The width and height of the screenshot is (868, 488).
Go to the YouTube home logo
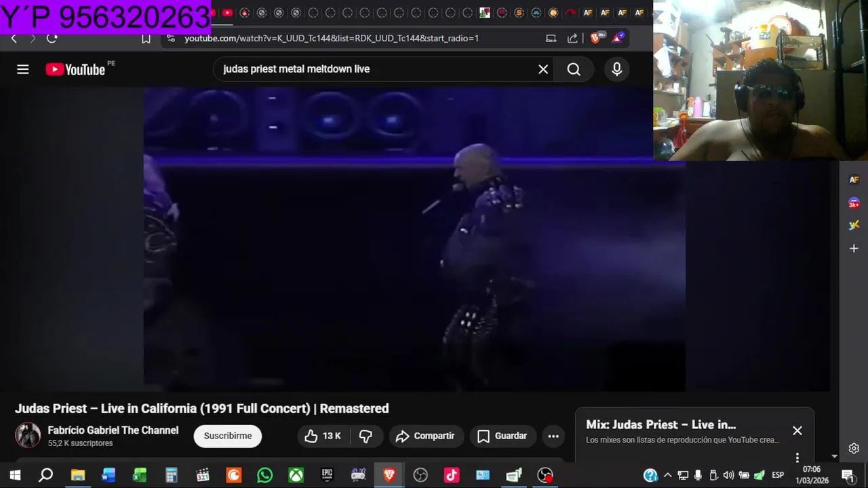[x=75, y=69]
